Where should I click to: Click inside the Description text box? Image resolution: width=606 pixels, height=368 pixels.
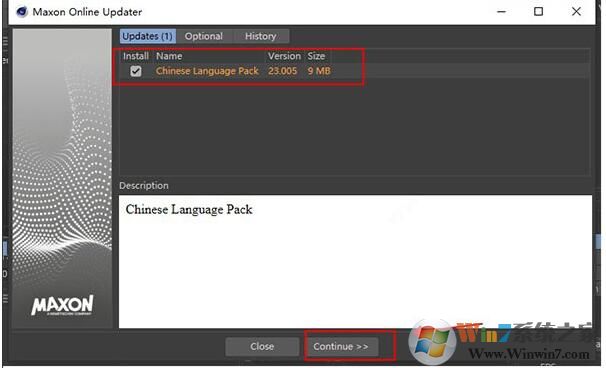[x=355, y=262]
